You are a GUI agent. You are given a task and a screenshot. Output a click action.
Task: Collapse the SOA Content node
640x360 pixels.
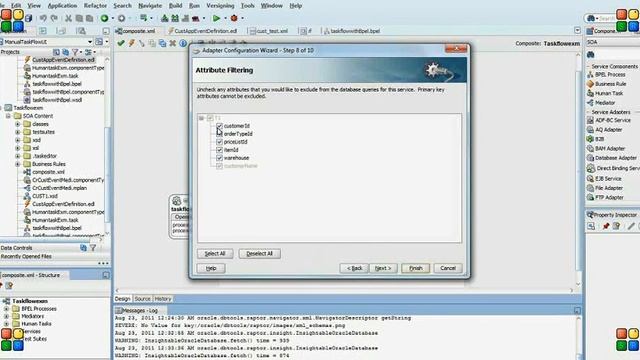pos(8,116)
